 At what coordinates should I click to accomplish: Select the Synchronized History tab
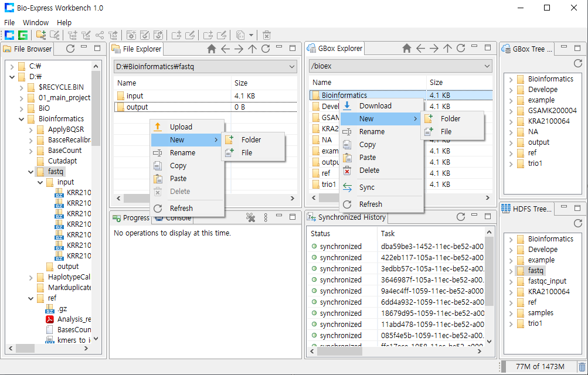point(346,217)
